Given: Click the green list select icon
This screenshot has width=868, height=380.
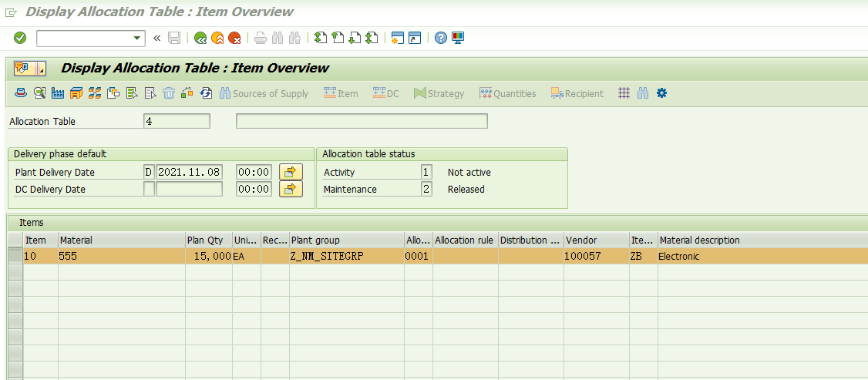Looking at the screenshot, I should coord(132,93).
